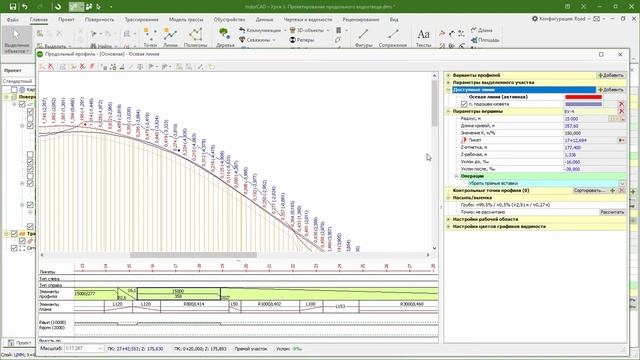Click the red Пикет icon in vertex parameters

[x=464, y=140]
